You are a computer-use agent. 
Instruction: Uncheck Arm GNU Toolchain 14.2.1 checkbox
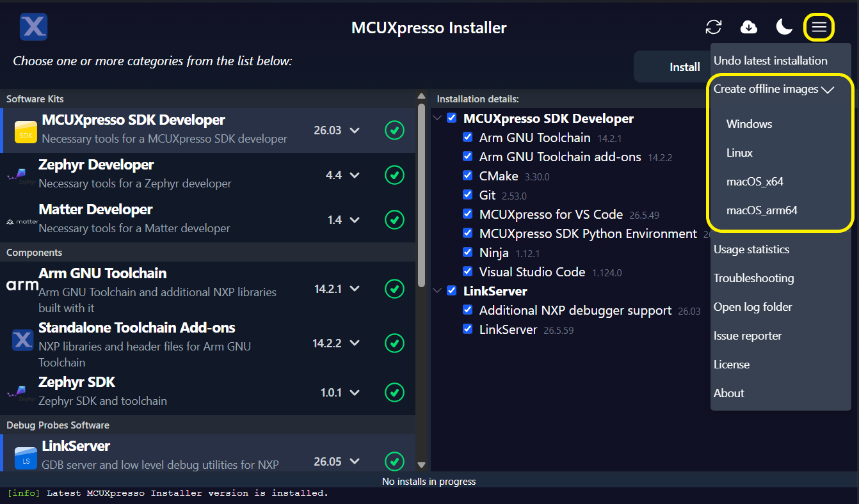click(467, 138)
